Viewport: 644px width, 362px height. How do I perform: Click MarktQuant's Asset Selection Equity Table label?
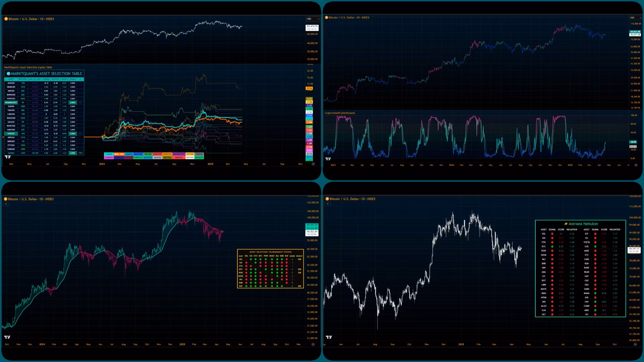(28, 67)
